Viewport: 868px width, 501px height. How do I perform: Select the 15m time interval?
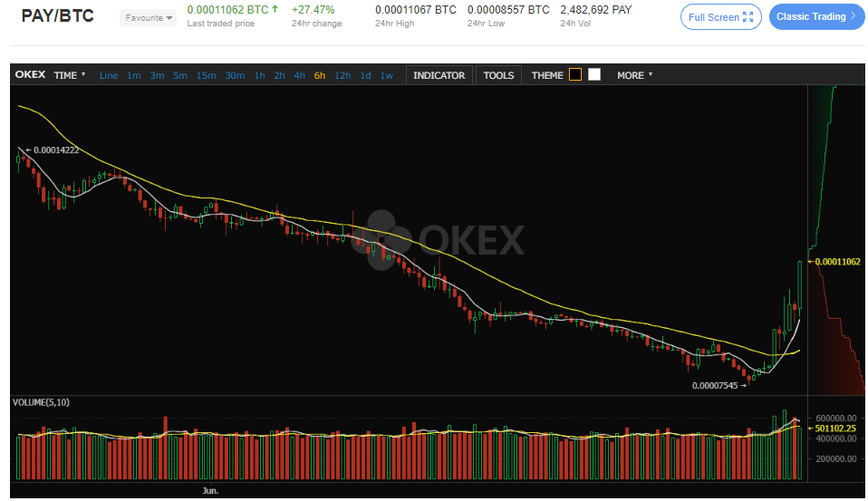(x=206, y=75)
